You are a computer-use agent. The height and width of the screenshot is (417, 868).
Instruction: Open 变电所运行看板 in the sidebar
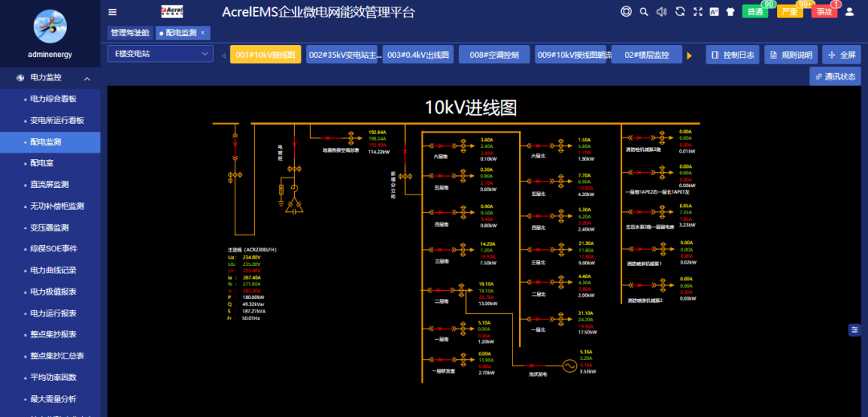(x=51, y=121)
